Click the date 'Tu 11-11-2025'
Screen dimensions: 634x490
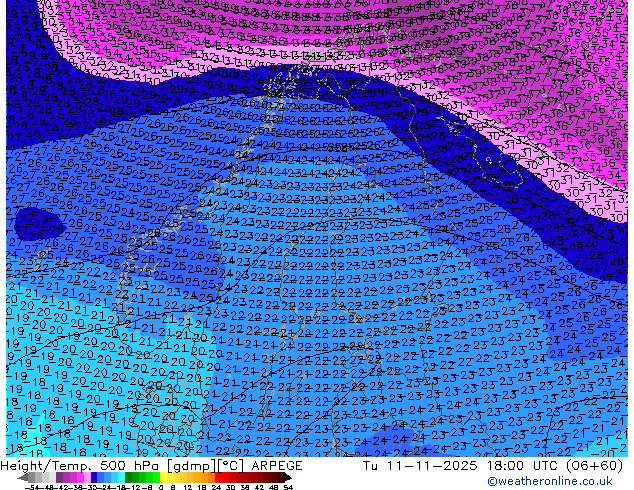[420, 466]
